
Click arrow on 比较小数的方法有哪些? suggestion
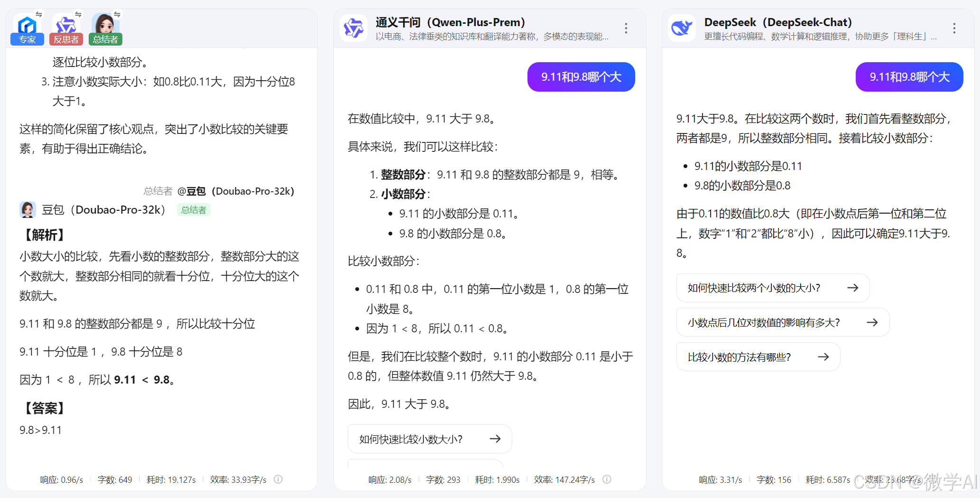(x=823, y=357)
